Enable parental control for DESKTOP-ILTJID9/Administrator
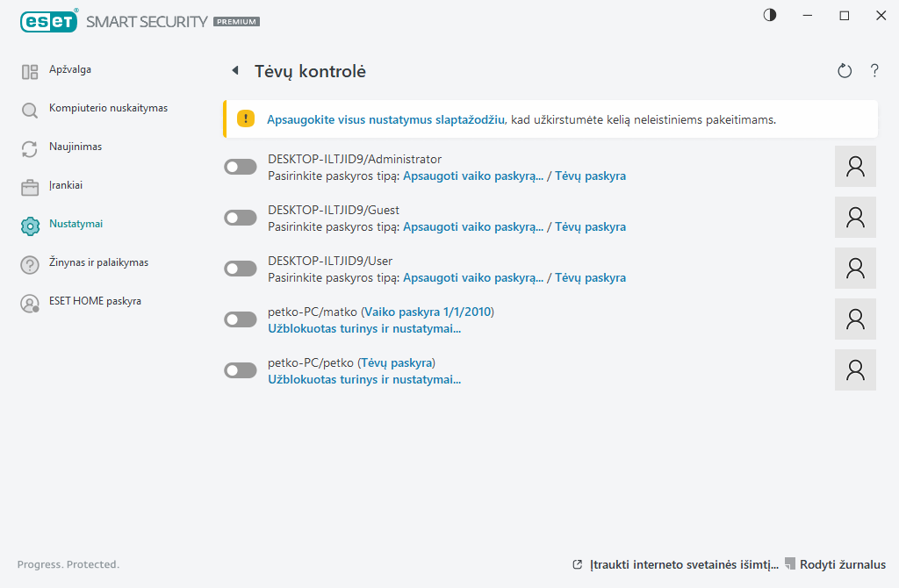The height and width of the screenshot is (588, 899). tap(240, 166)
